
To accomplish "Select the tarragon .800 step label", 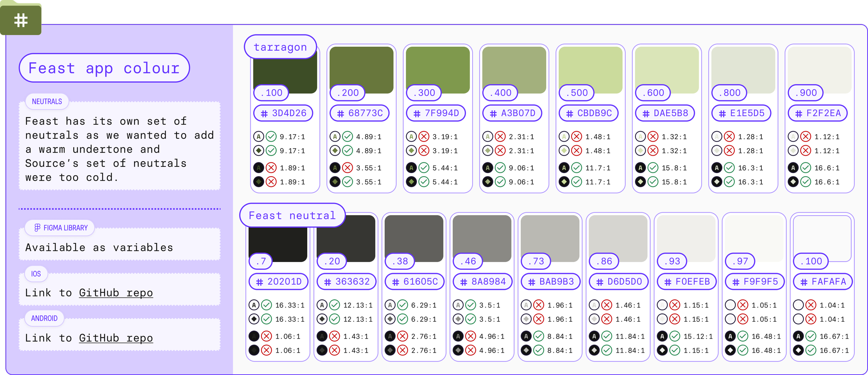I will pyautogui.click(x=729, y=93).
